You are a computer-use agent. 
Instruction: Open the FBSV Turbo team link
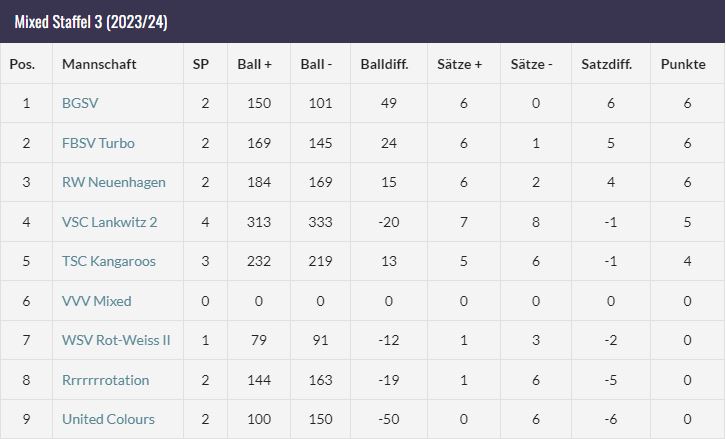tap(98, 143)
